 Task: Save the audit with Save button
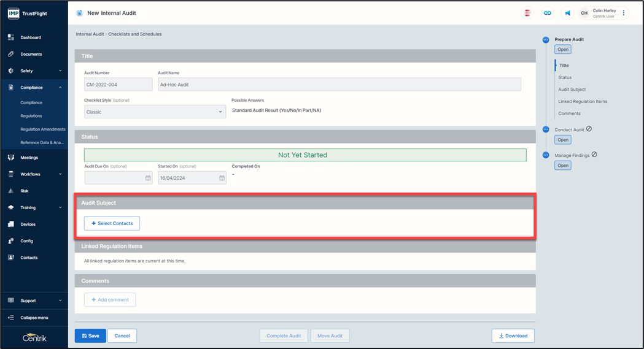tap(90, 336)
